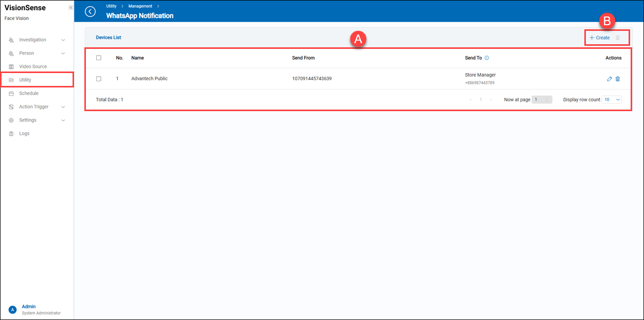Toggle the select-all checkbox in table header
This screenshot has height=320, width=644.
pos(99,58)
